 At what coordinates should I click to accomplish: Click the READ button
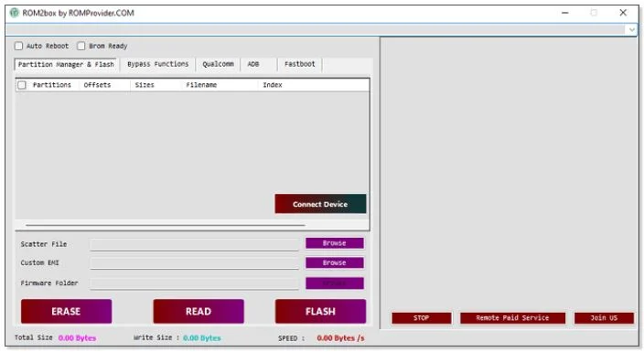click(x=199, y=312)
